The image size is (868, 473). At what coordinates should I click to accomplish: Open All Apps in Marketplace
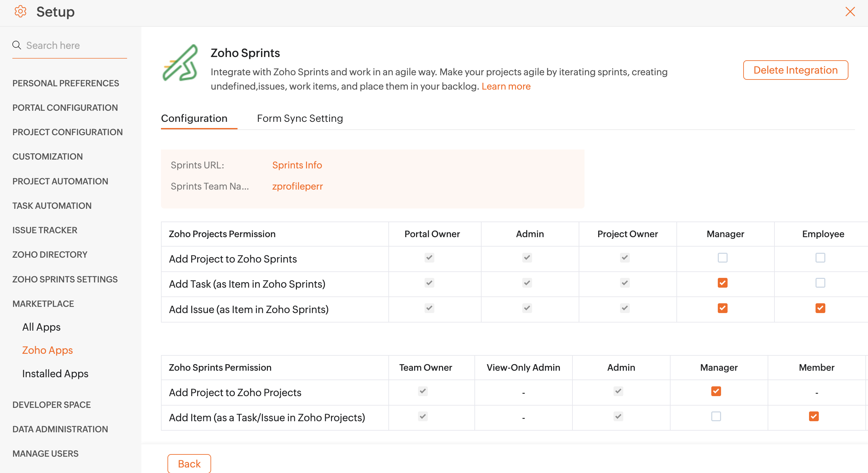coord(41,327)
